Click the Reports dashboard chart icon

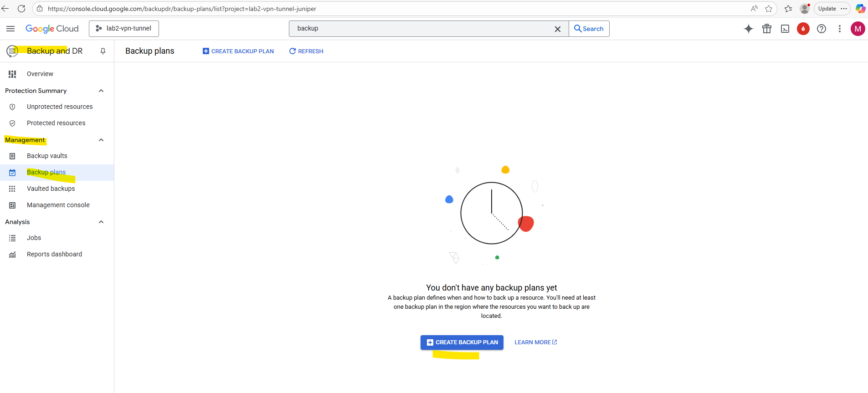click(x=12, y=254)
